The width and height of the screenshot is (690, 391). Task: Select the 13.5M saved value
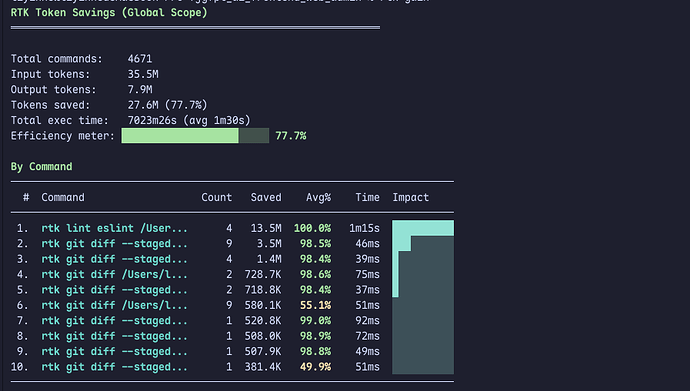266,228
